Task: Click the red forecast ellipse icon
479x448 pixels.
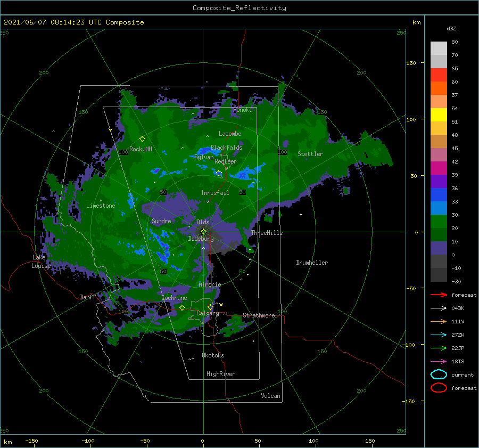Action: click(439, 388)
